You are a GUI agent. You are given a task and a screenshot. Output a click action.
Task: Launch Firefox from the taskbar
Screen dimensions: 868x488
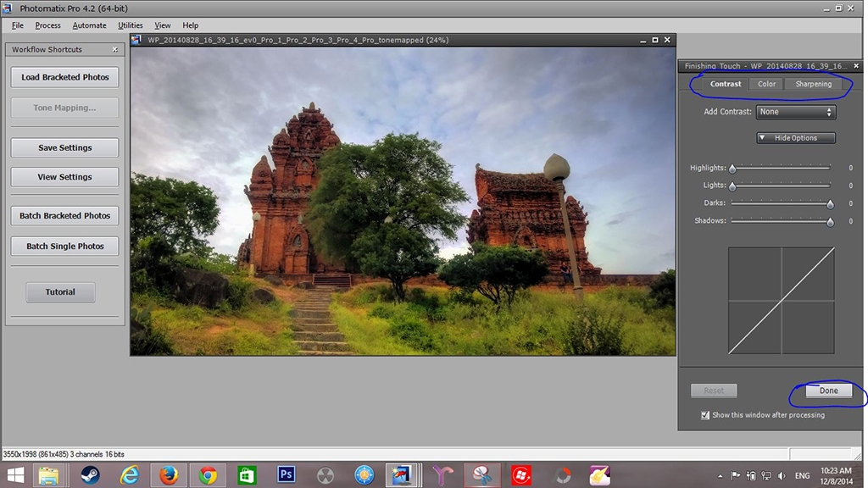(x=168, y=475)
